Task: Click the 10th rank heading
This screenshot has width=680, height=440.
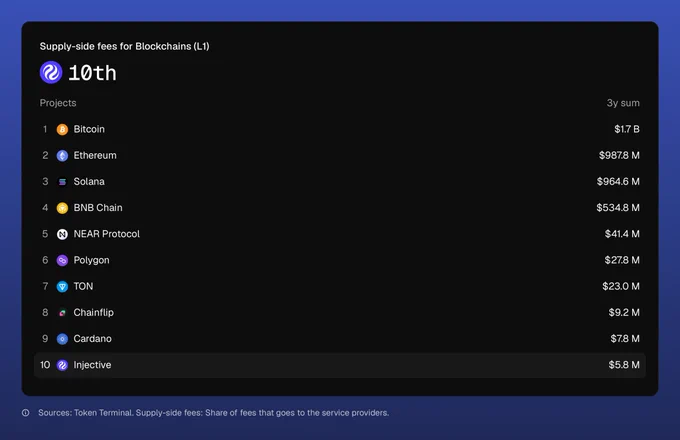Action: coord(92,73)
